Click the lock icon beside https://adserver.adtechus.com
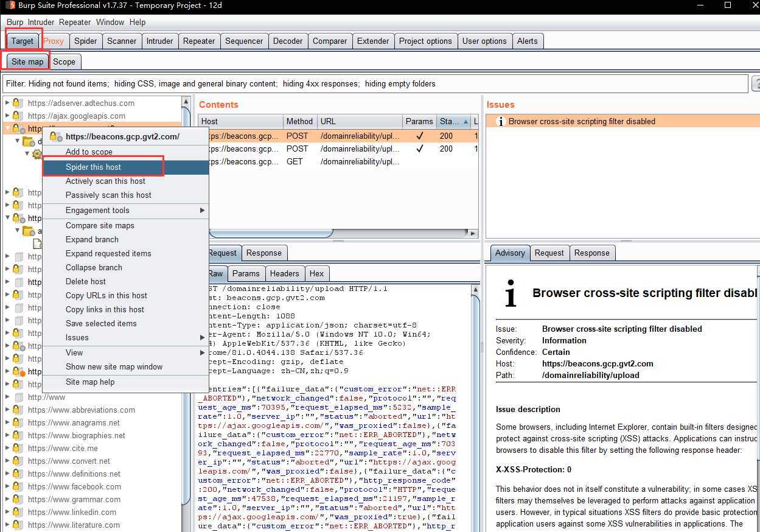This screenshot has height=532, width=760. point(18,103)
